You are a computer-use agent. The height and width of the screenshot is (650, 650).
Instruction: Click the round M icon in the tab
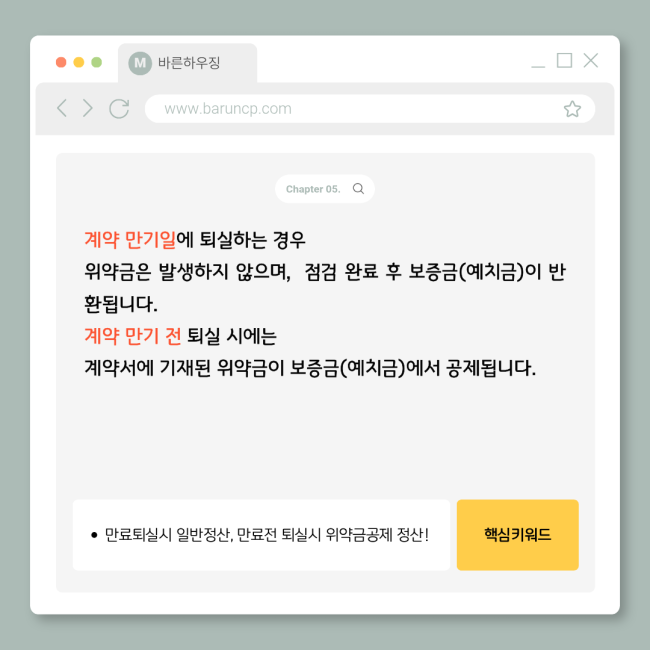pyautogui.click(x=140, y=63)
